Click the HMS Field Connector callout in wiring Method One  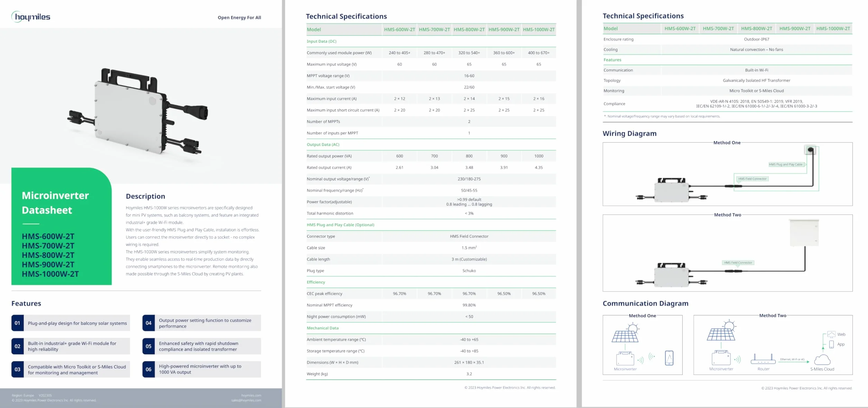tap(752, 179)
